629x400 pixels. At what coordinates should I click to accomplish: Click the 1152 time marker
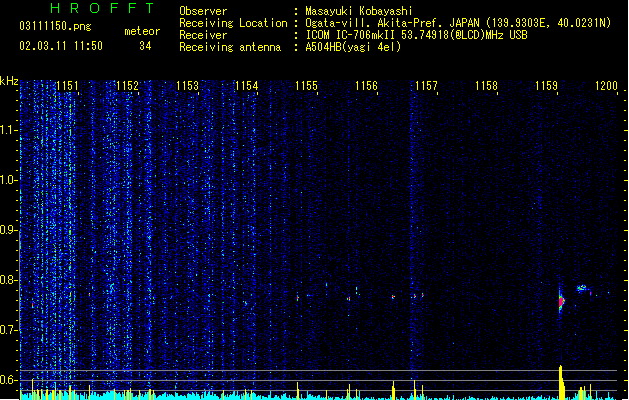click(127, 85)
